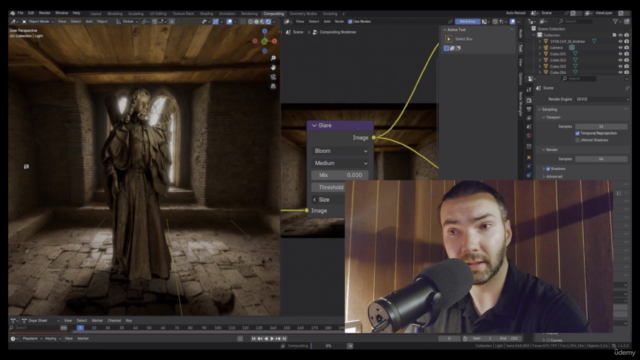
Task: Click the Viewport Samples field
Action: [x=601, y=126]
